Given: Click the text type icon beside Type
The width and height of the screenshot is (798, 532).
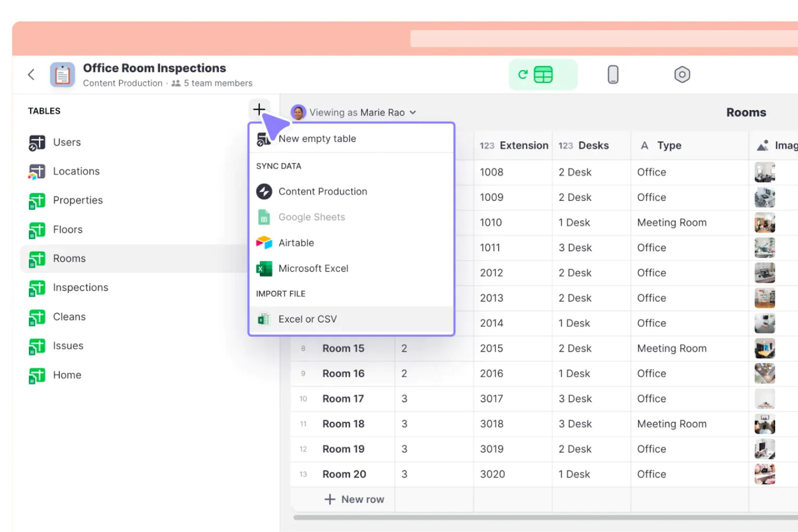Looking at the screenshot, I should 644,146.
